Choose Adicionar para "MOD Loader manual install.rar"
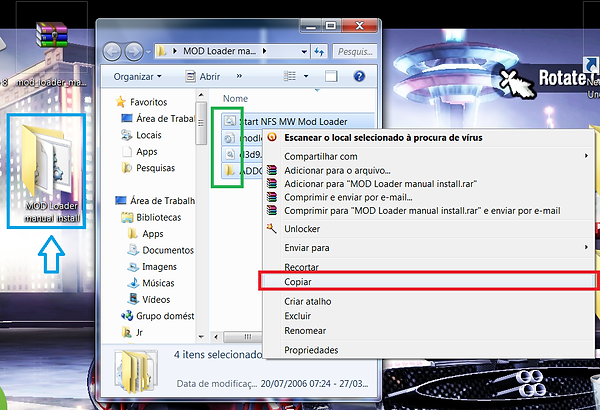600x410 pixels. [x=429, y=184]
